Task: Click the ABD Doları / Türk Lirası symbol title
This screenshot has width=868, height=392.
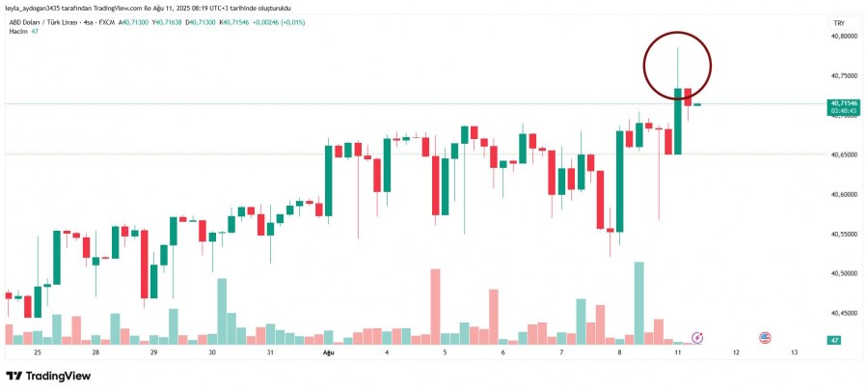Action: pos(42,23)
